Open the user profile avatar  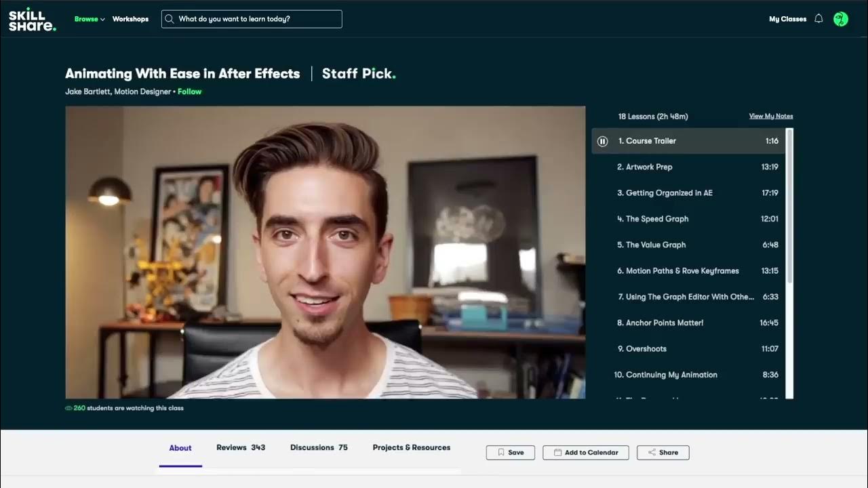pos(841,19)
